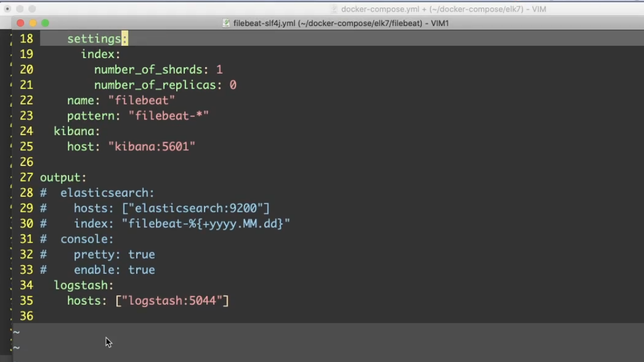Click the commented elasticsearch: line

107,193
